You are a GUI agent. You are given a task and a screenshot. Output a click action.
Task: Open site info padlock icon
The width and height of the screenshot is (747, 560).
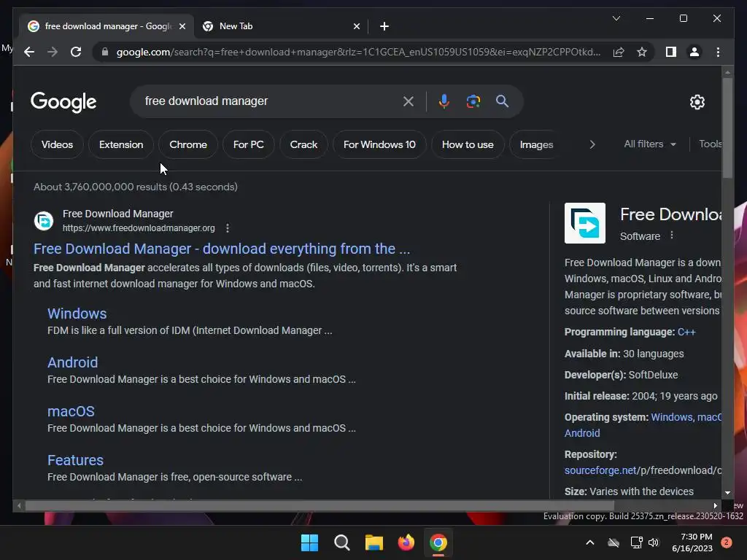click(x=105, y=52)
